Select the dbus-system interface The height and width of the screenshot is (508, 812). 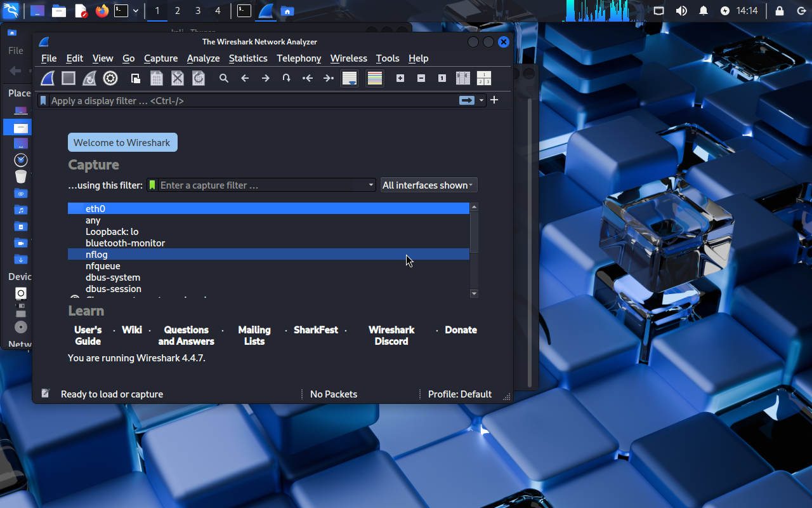click(x=268, y=277)
